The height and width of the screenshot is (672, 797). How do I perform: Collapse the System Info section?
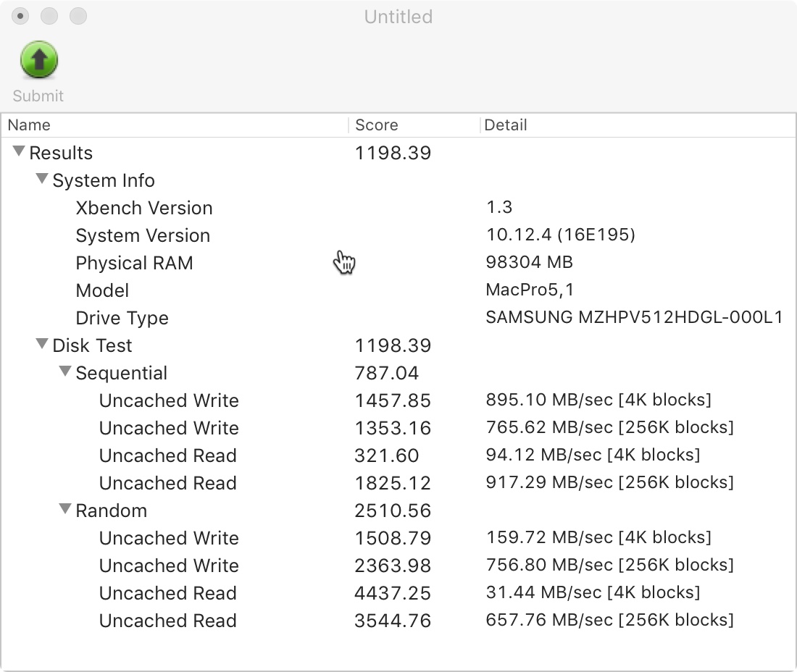pos(43,180)
